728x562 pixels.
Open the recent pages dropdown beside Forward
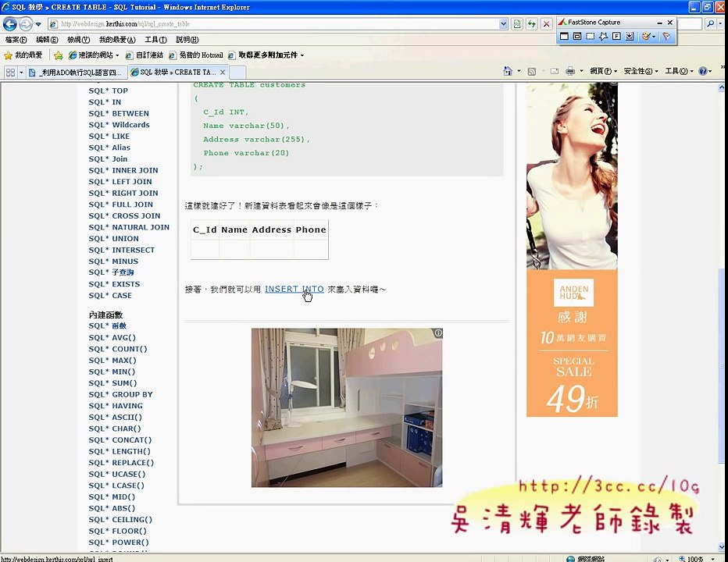tap(38, 24)
